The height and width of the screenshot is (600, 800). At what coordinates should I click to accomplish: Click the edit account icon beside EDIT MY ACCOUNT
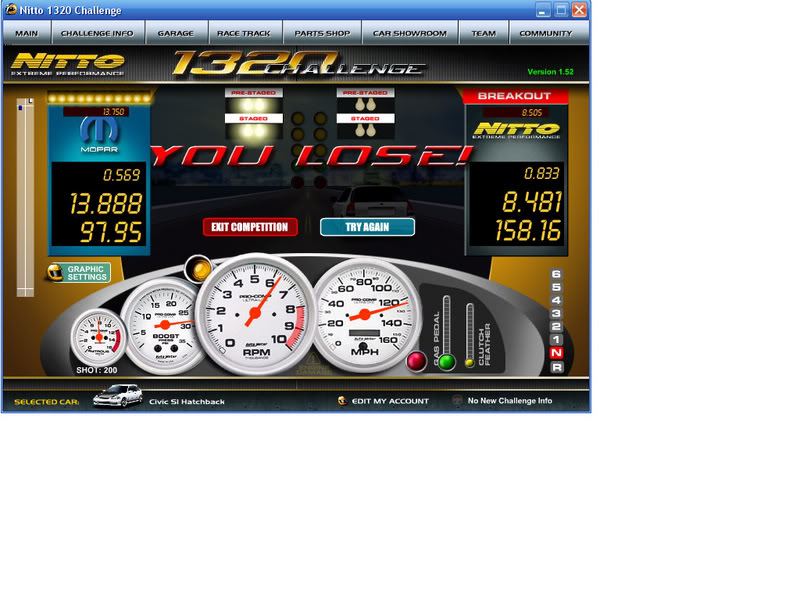click(x=342, y=401)
